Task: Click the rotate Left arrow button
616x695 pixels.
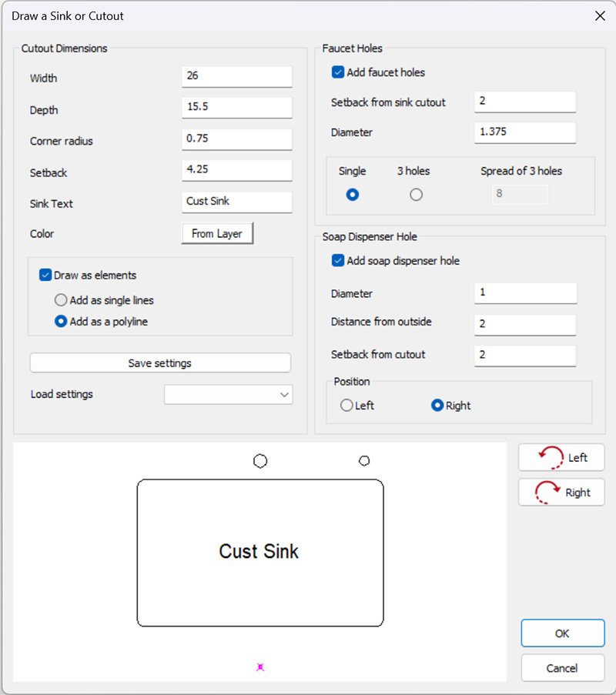Action: pyautogui.click(x=561, y=458)
